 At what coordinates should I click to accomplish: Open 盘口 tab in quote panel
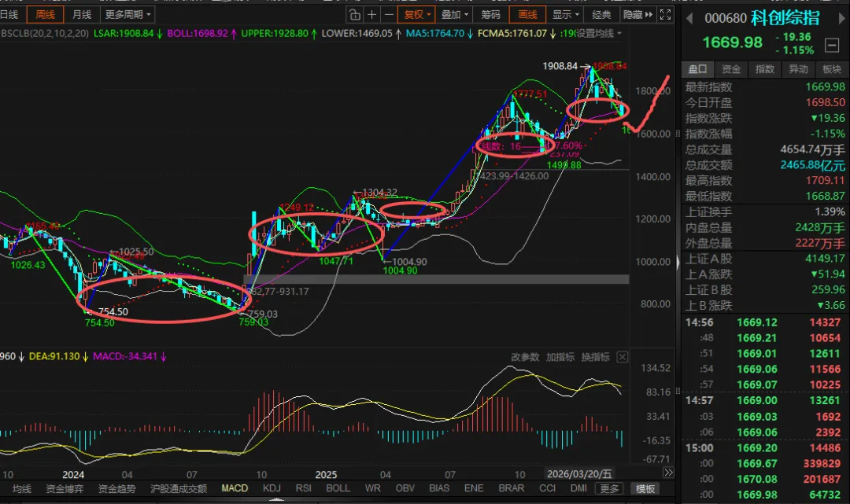[697, 69]
